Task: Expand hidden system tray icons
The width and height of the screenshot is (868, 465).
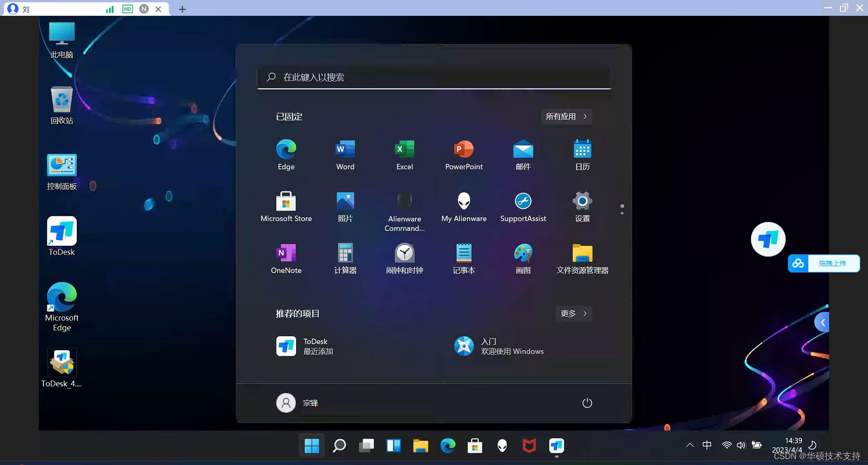Action: (x=690, y=445)
